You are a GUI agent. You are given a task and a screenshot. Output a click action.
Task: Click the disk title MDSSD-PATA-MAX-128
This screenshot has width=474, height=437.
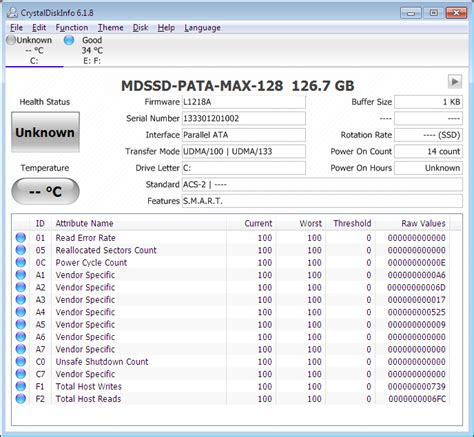click(202, 86)
